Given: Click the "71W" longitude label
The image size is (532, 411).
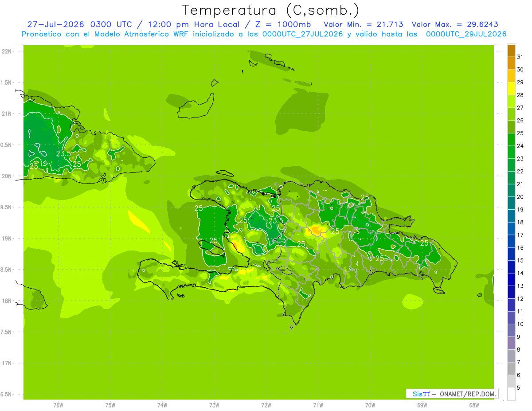Looking at the screenshot, I should [x=318, y=405].
